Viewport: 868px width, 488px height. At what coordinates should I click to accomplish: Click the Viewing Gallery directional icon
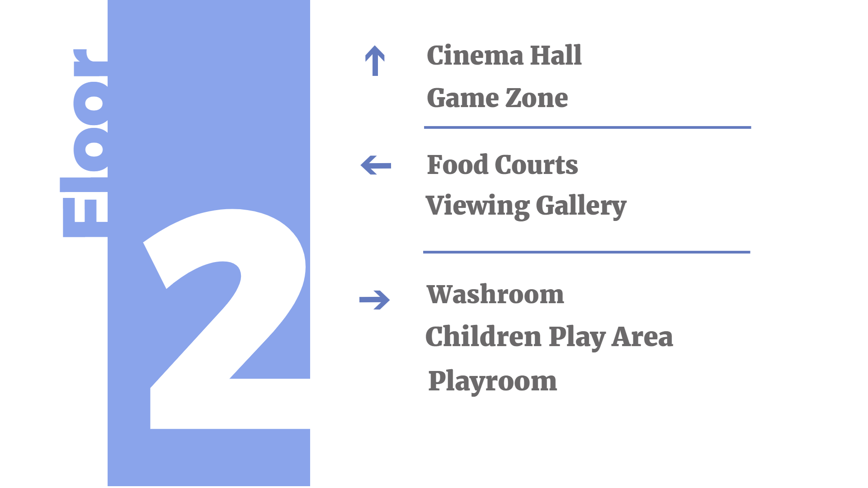coord(376,166)
